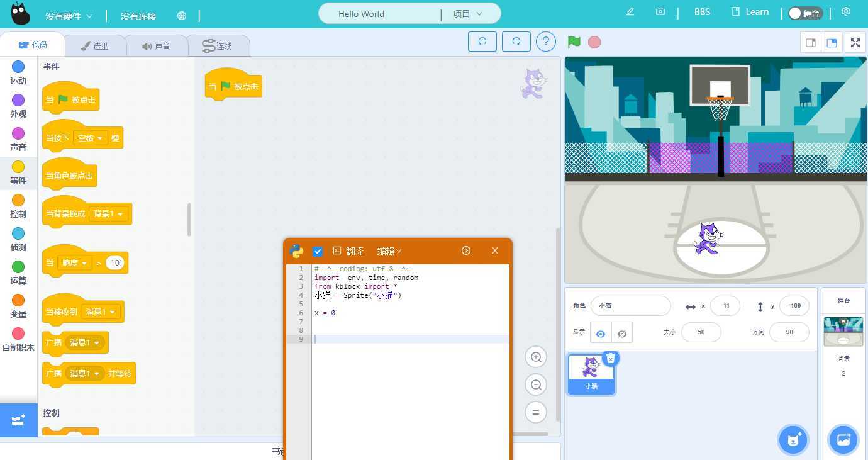Open 消息1 dropdown in 广播 block
The height and width of the screenshot is (460, 868).
85,342
